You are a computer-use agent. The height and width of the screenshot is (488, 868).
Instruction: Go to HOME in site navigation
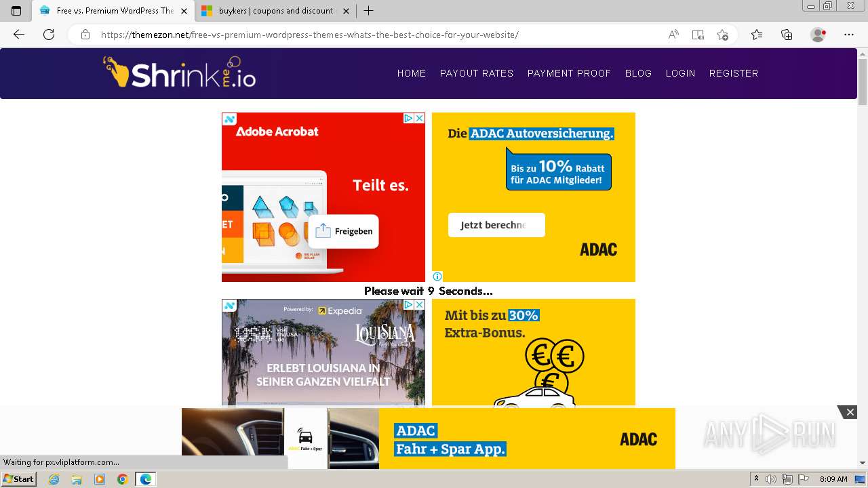tap(412, 73)
